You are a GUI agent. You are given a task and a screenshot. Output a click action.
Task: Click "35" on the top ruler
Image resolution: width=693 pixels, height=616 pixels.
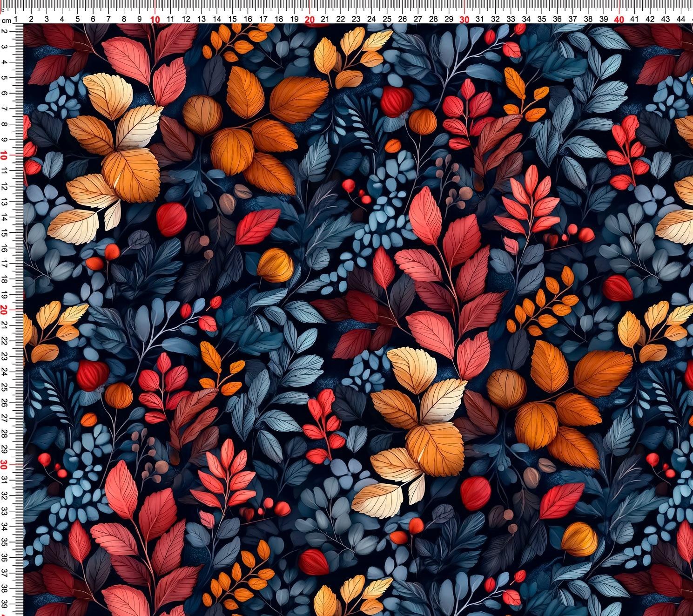click(542, 19)
